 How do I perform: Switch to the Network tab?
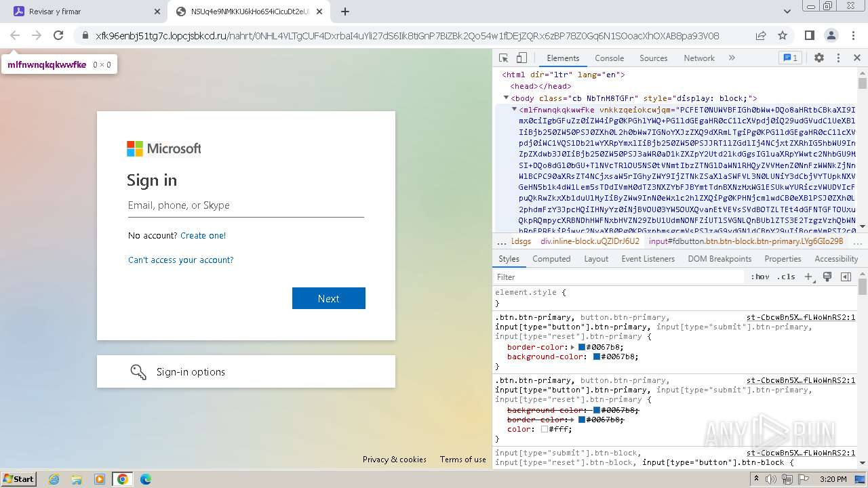coord(699,58)
